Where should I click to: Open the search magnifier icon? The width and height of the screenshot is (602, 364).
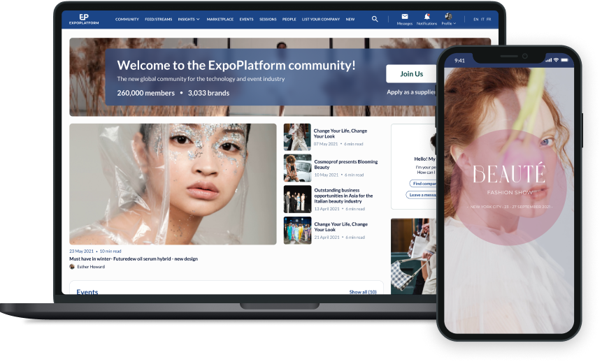click(375, 19)
